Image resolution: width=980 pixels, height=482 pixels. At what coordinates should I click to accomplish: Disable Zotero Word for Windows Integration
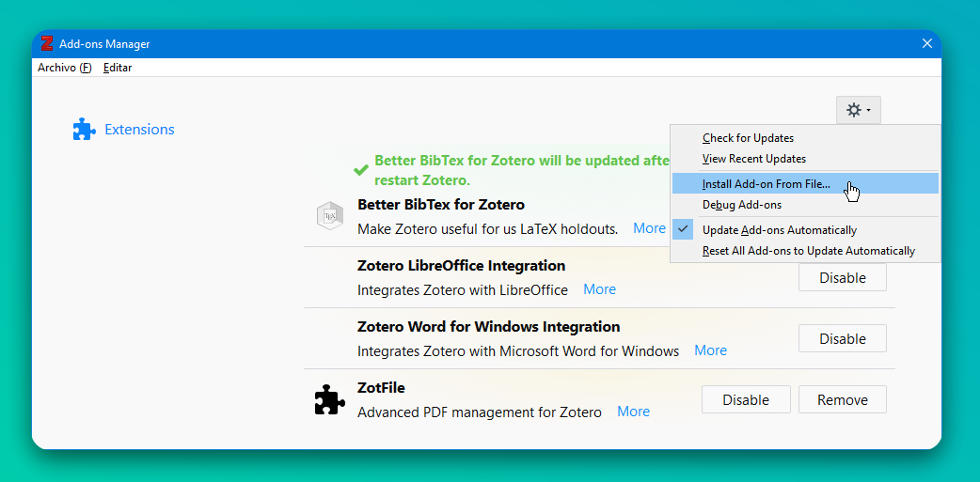(843, 338)
